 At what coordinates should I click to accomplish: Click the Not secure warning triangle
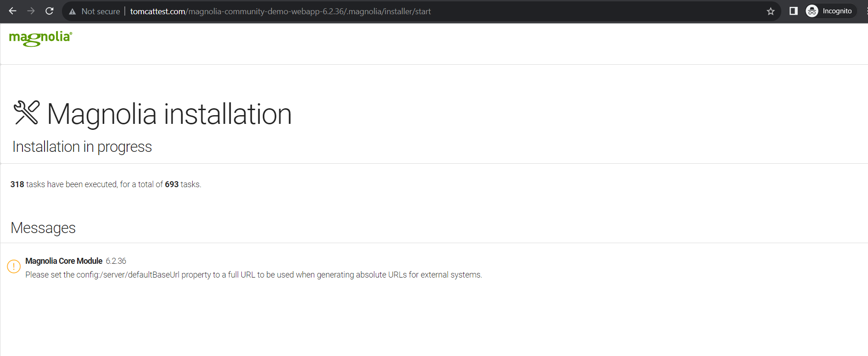pos(72,11)
